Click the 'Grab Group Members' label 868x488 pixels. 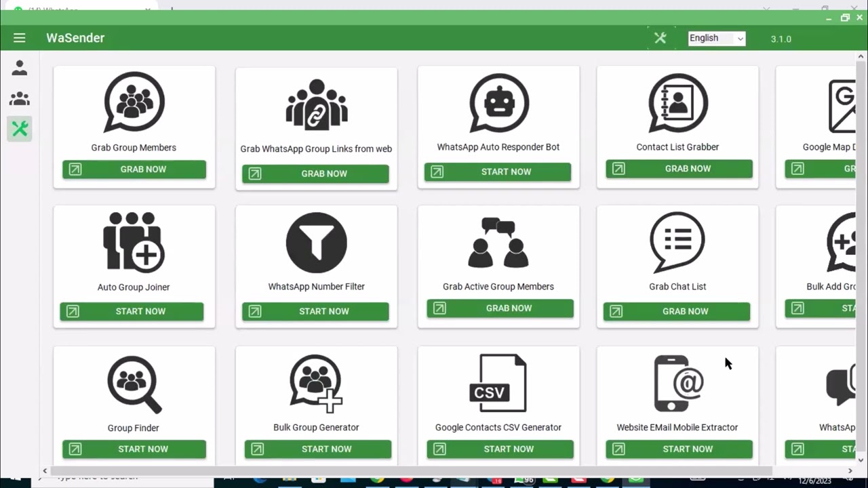tap(134, 148)
